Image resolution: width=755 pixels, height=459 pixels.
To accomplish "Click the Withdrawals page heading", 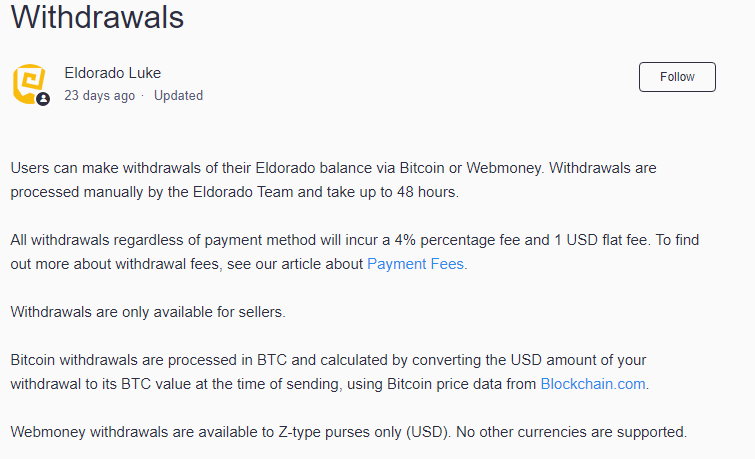I will [97, 17].
